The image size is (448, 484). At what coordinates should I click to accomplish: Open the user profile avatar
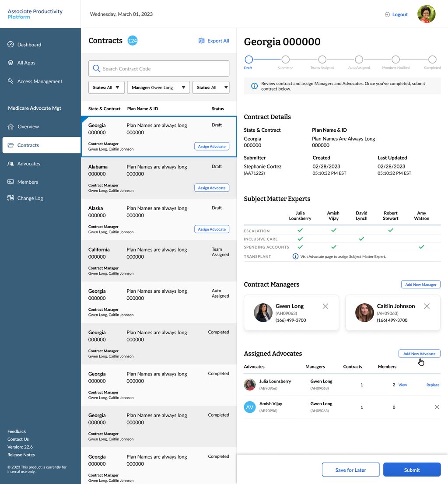click(426, 14)
